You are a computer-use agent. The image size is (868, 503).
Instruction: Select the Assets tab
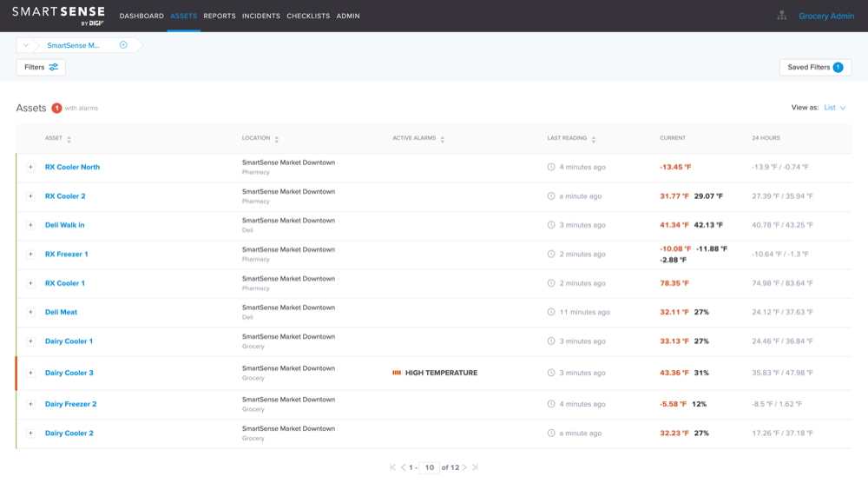click(x=184, y=16)
